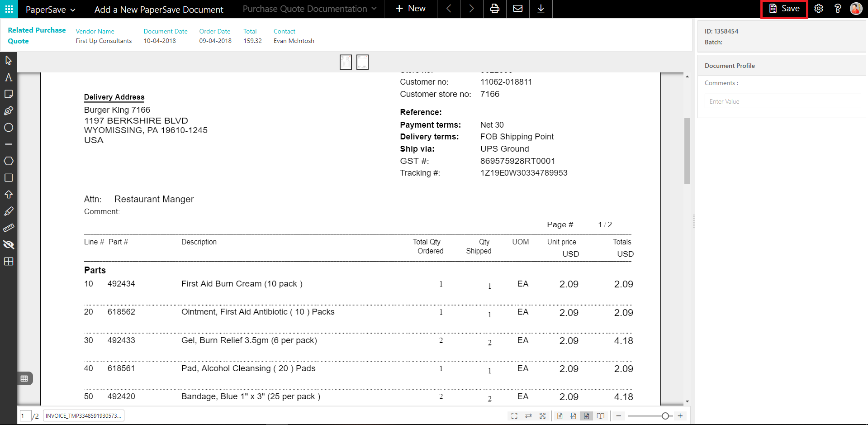This screenshot has height=425, width=868.
Task: Click the Comments Enter Value field
Action: pyautogui.click(x=783, y=101)
